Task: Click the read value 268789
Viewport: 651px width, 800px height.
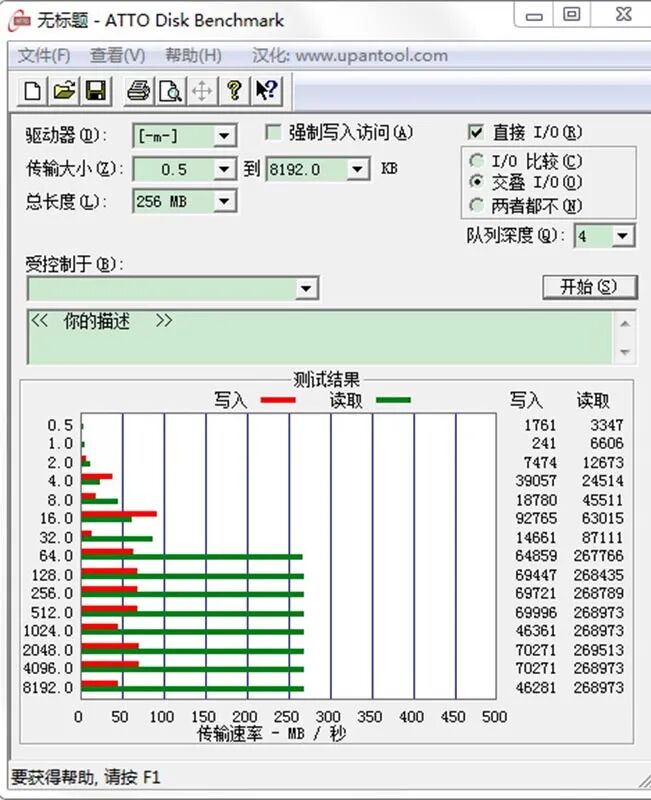Action: [x=598, y=593]
